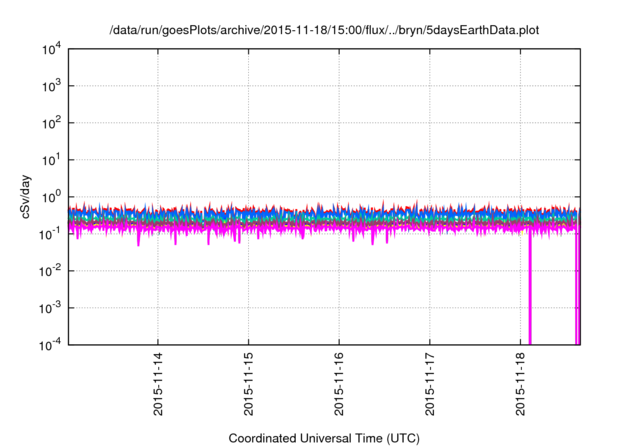This screenshot has height=448, width=640.
Task: Click the magenta dropout at plot's right edge
Action: [x=578, y=290]
